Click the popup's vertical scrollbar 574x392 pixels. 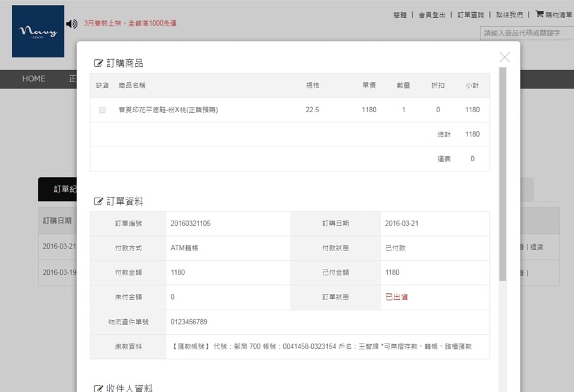pyautogui.click(x=503, y=172)
